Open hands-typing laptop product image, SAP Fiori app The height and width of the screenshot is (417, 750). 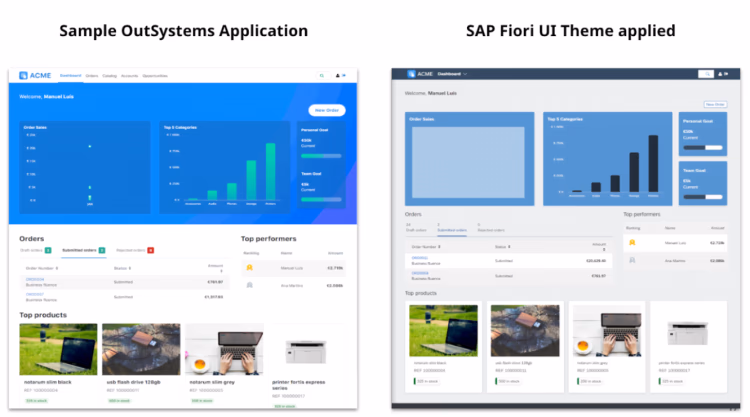607,330
